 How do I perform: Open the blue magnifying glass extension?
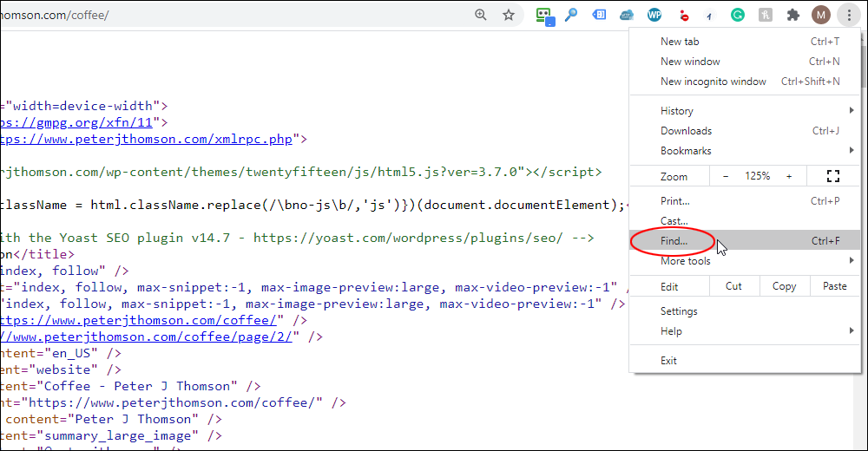tap(571, 15)
